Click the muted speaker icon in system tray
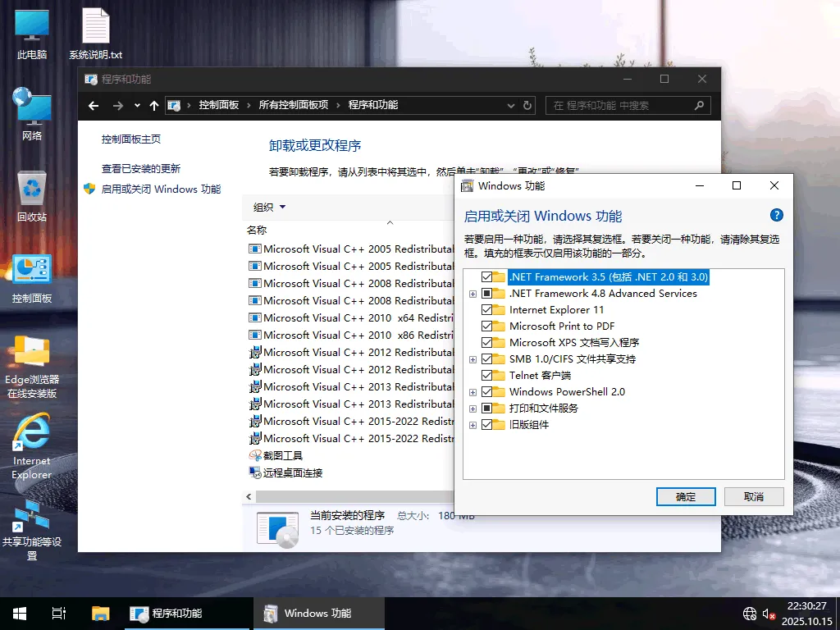840x630 pixels. pos(769,613)
